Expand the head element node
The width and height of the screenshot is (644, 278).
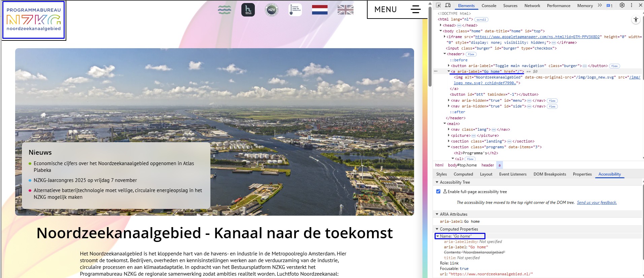click(x=441, y=25)
